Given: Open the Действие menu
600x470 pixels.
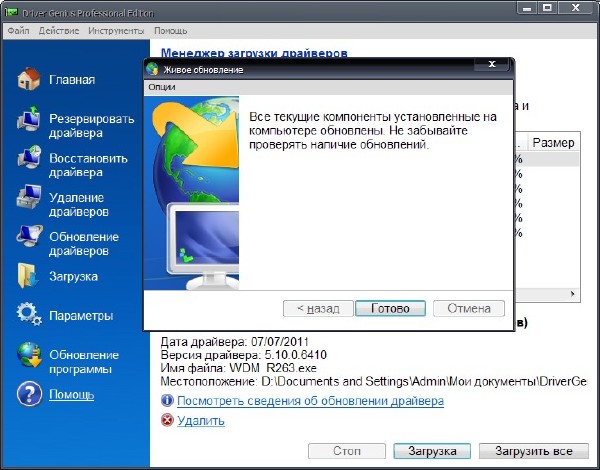Looking at the screenshot, I should point(58,31).
